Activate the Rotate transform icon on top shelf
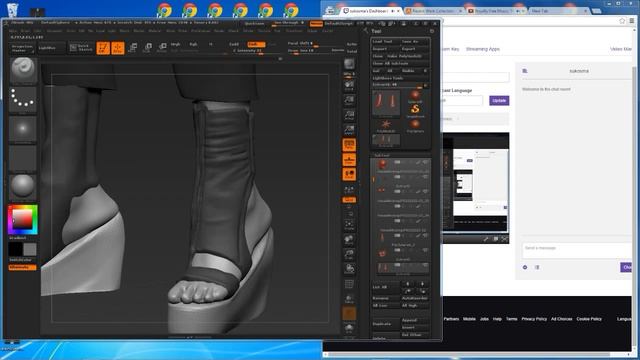This screenshot has height=360, width=640. coord(162,48)
